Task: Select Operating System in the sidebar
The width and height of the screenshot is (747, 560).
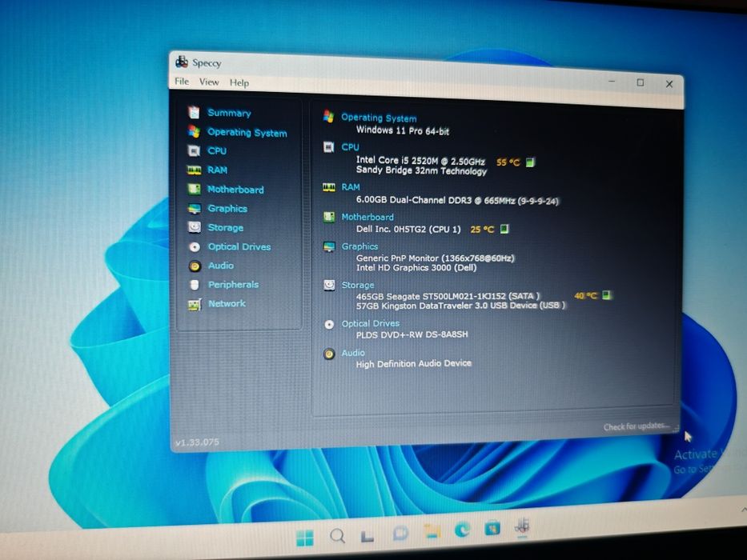Action: pyautogui.click(x=247, y=132)
